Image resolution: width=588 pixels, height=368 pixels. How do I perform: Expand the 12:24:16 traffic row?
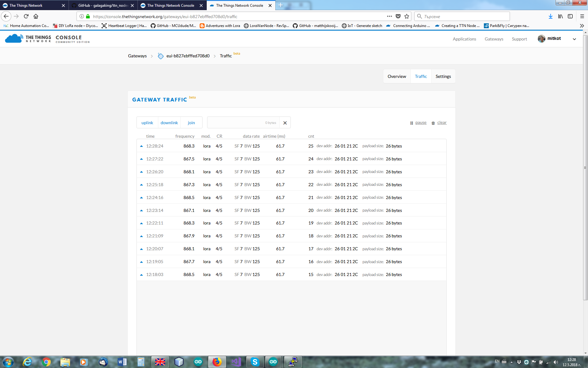click(x=291, y=197)
